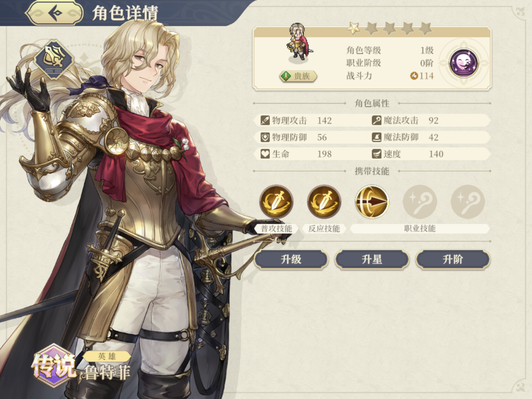Click the 升星 button
The image size is (532, 399).
[372, 260]
